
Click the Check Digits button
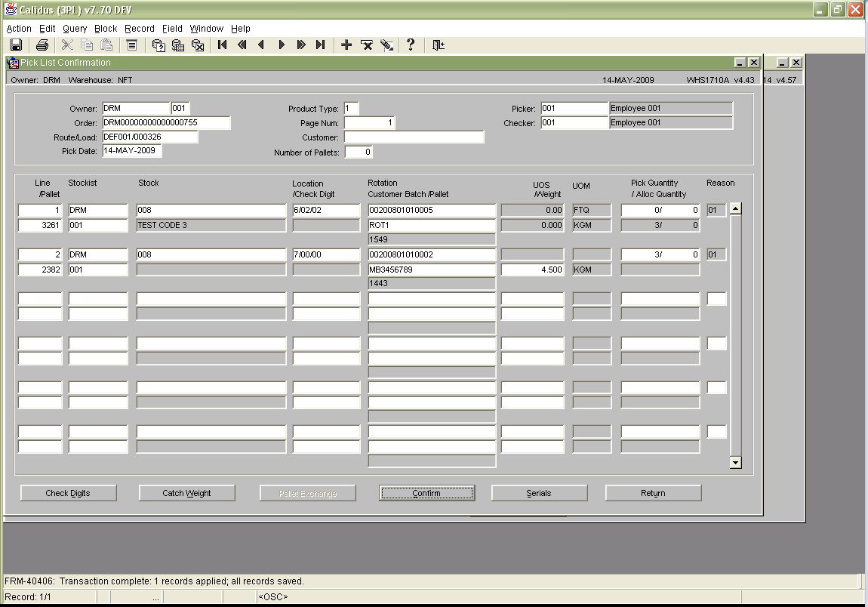click(x=68, y=493)
